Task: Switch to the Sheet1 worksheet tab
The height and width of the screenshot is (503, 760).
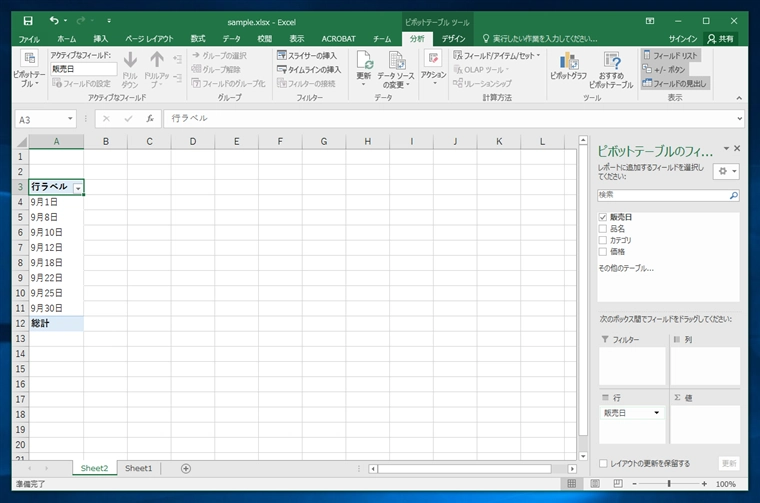Action: click(139, 468)
